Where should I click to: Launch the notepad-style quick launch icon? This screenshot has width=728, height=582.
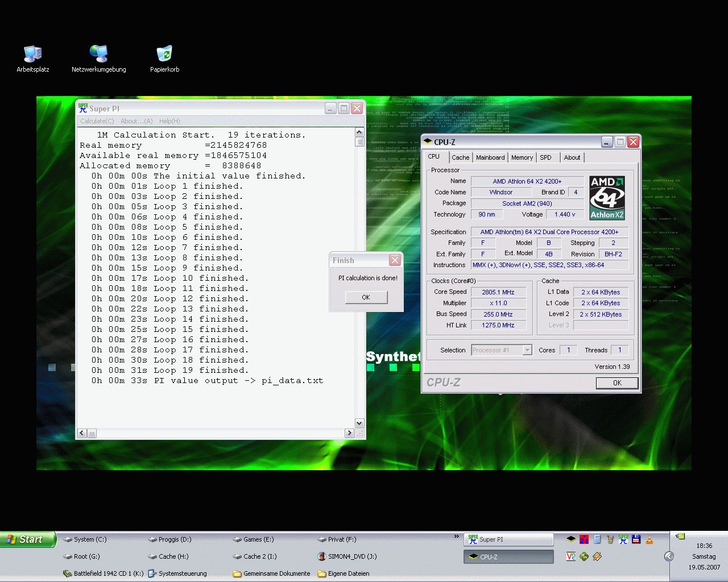point(597,539)
